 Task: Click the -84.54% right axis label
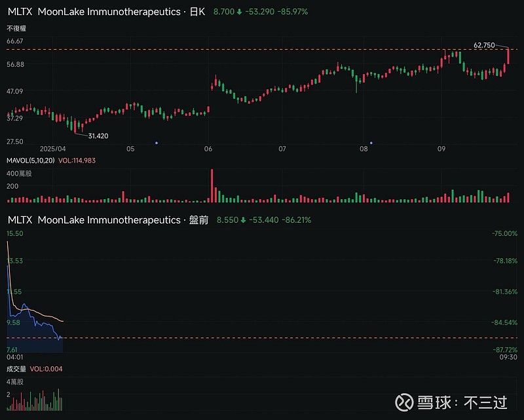[504, 322]
